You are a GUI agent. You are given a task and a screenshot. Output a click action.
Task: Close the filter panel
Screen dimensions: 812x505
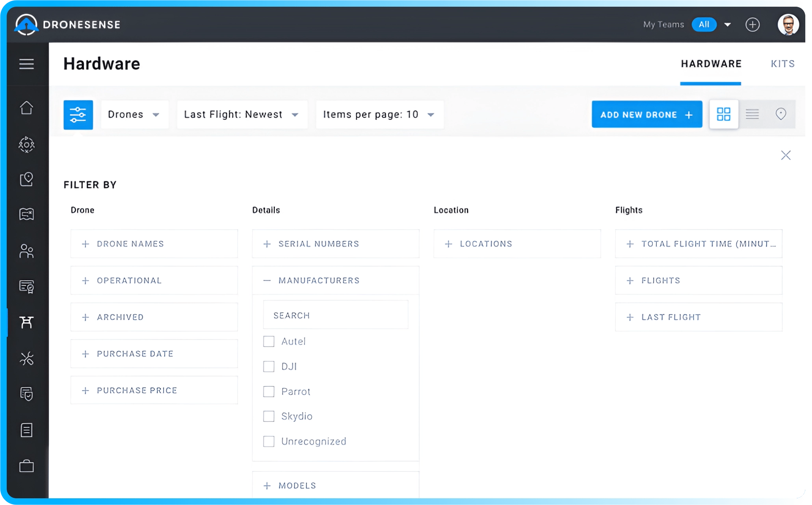[x=786, y=155]
